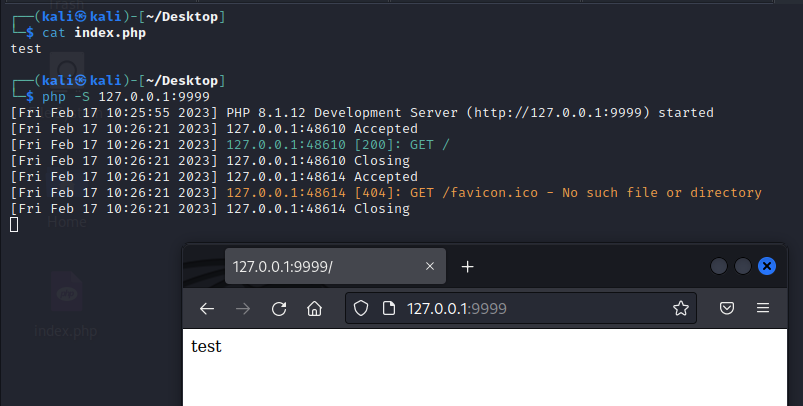The height and width of the screenshot is (406, 803).
Task: Focus the address bar showing 127.0.0.1:9999
Action: pyautogui.click(x=521, y=308)
